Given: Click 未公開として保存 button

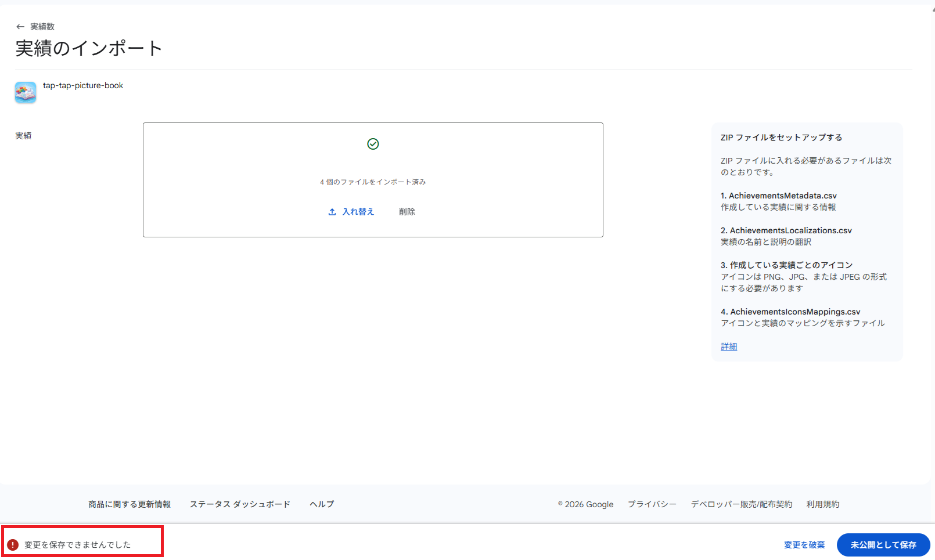Looking at the screenshot, I should [883, 545].
